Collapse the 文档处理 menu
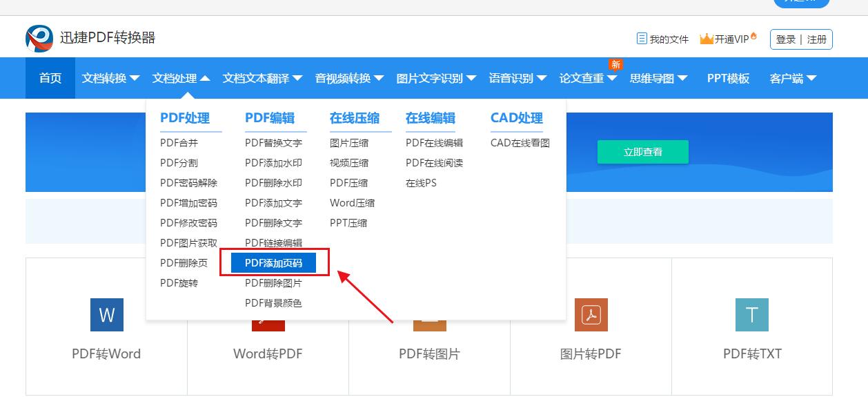Screen dimensions: 868x397 [181, 78]
